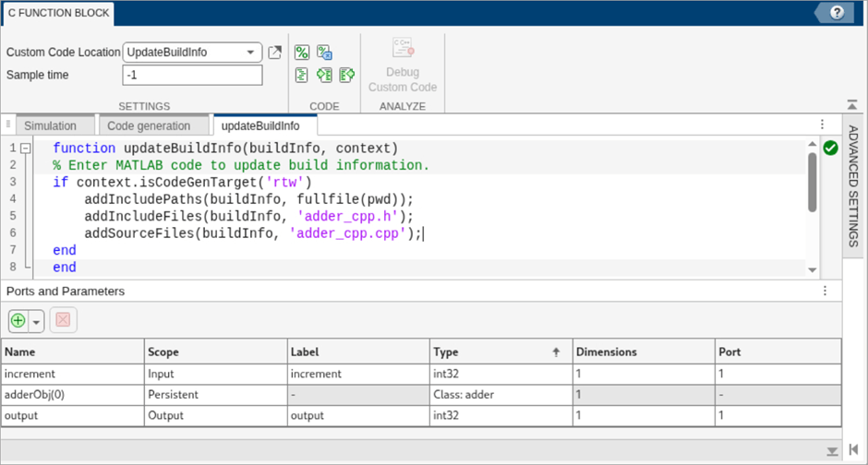Click the Decrease indent icon
This screenshot has height=465, width=868.
tap(324, 75)
